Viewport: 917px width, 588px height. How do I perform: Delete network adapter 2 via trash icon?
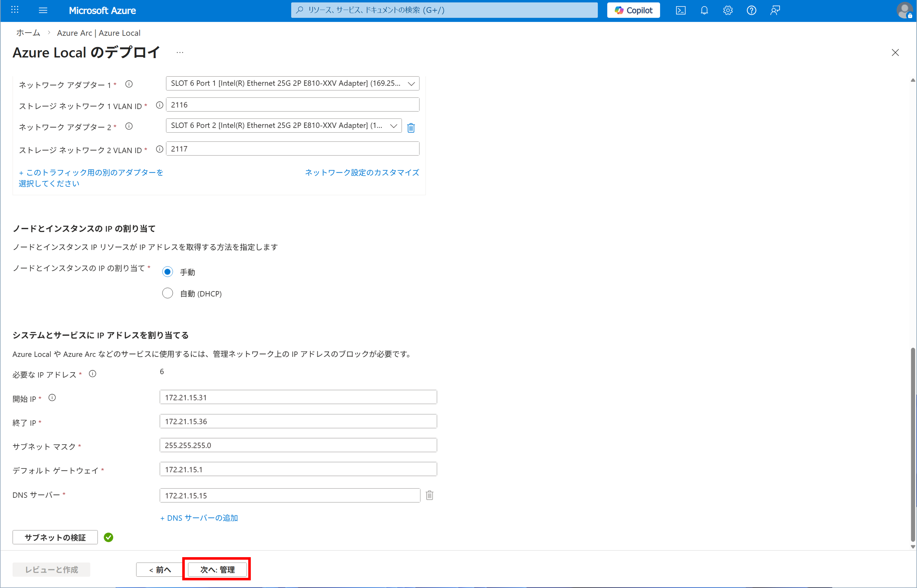(411, 127)
